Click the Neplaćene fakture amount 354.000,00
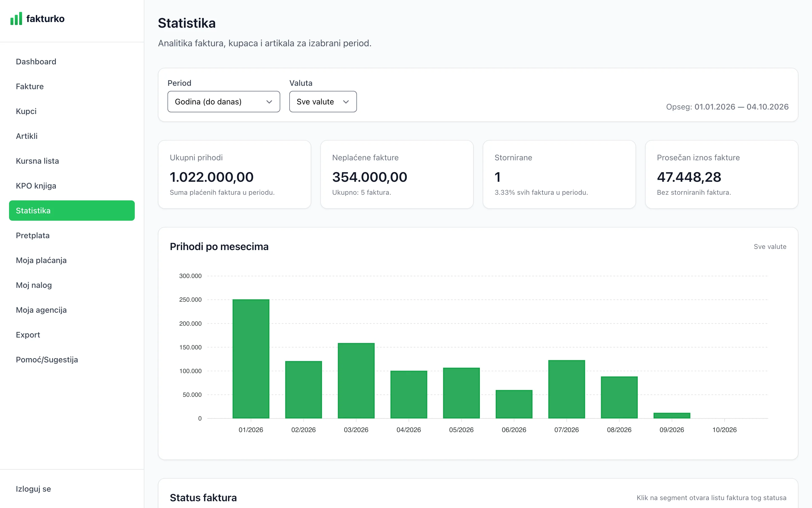This screenshot has height=508, width=812. coord(369,177)
